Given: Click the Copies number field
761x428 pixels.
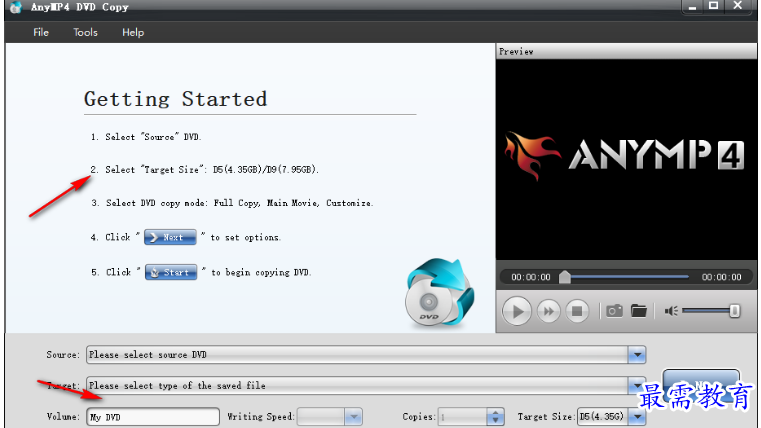Looking at the screenshot, I should tap(463, 417).
